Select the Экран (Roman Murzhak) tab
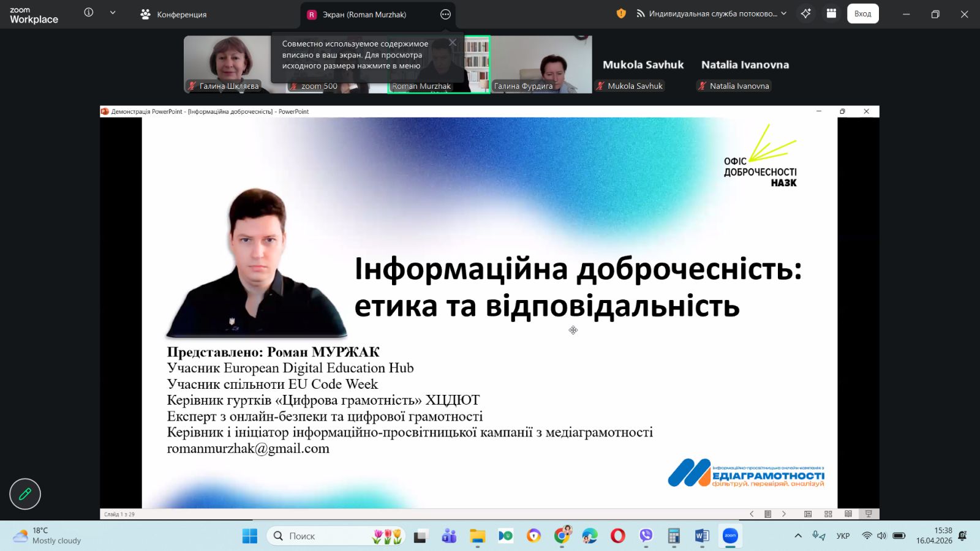The image size is (980, 551). pyautogui.click(x=364, y=14)
